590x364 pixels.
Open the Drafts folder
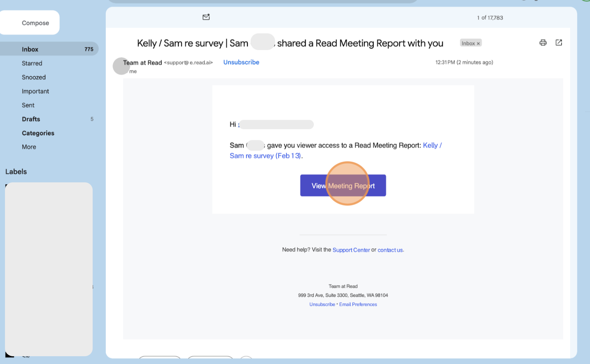(x=31, y=119)
